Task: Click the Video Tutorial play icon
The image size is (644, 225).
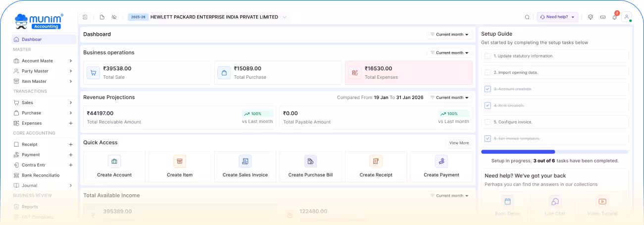Action: 602,201
